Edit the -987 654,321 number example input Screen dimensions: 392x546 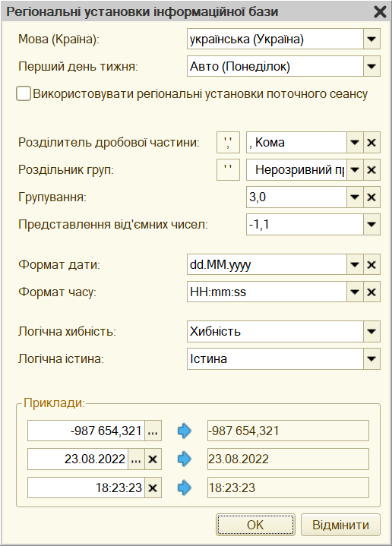pyautogui.click(x=87, y=431)
